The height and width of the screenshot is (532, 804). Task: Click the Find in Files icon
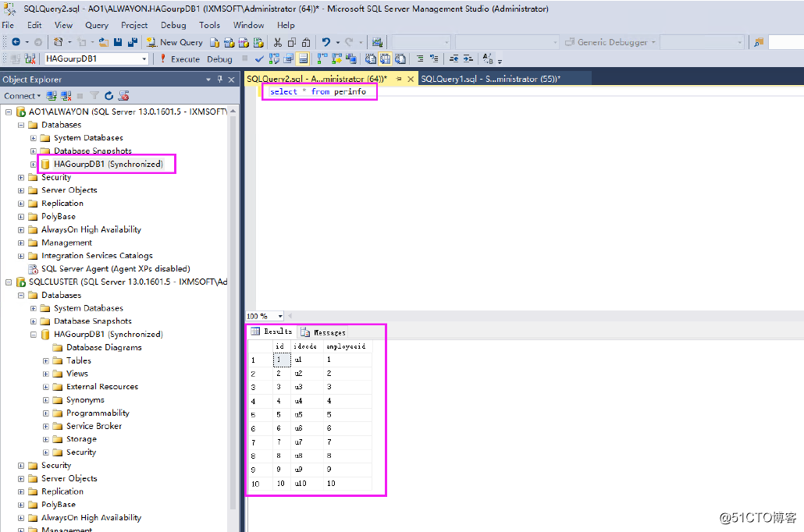click(x=759, y=42)
